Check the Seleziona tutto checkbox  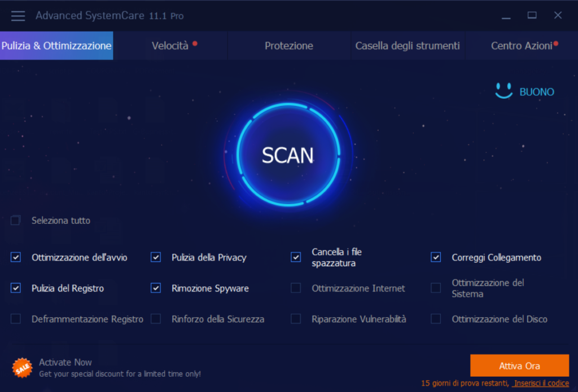coord(15,221)
